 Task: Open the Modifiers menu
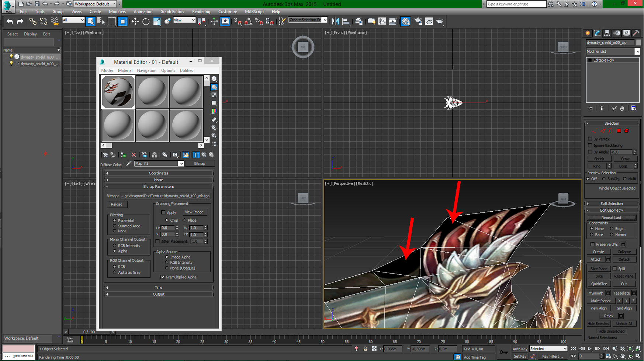click(117, 12)
